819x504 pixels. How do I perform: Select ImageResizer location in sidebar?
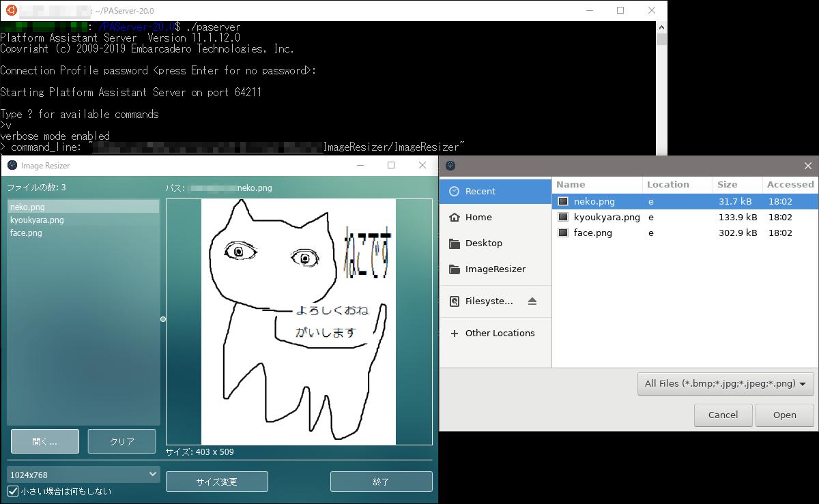[x=495, y=269]
